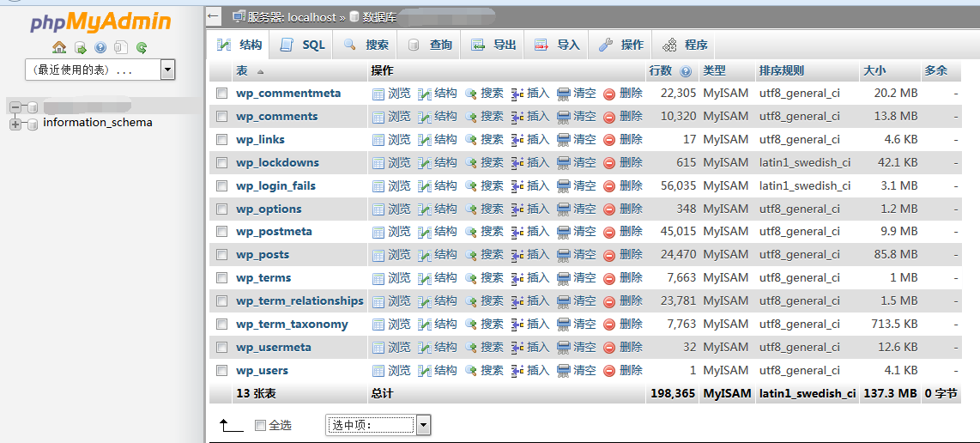Click the green reload navigation icon
Viewport: 980px width, 443px height.
click(142, 47)
